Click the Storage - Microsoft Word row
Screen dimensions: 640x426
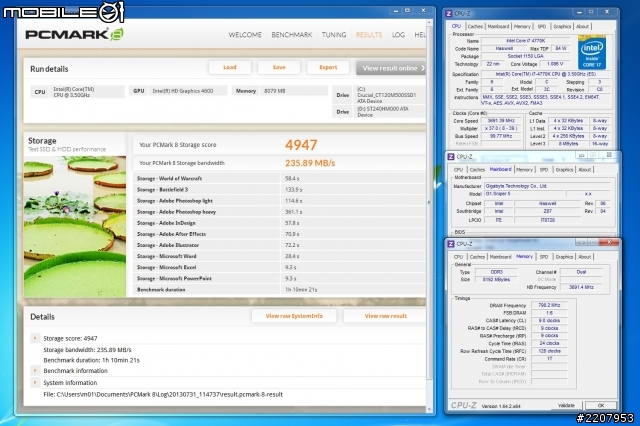click(279, 256)
